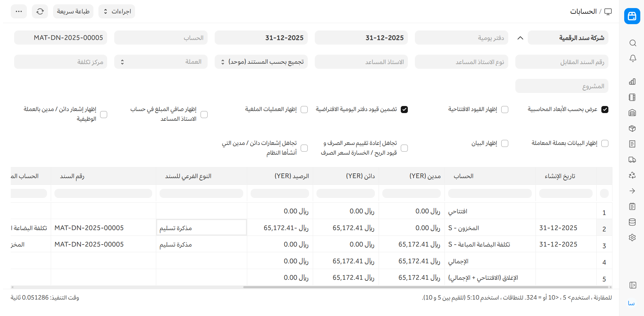
Task: Uncheck عرض بحسب الأبعاد المحاسبية checkbox
Action: [x=605, y=109]
